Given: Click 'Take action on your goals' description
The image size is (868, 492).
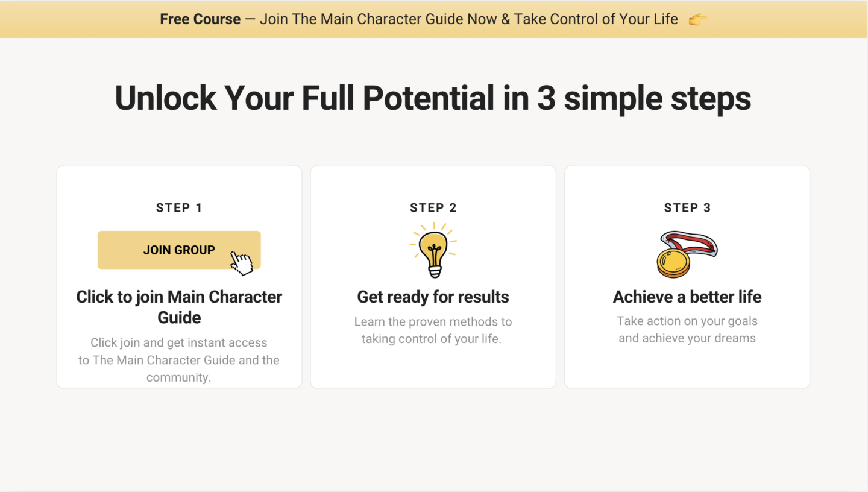Looking at the screenshot, I should 687,330.
